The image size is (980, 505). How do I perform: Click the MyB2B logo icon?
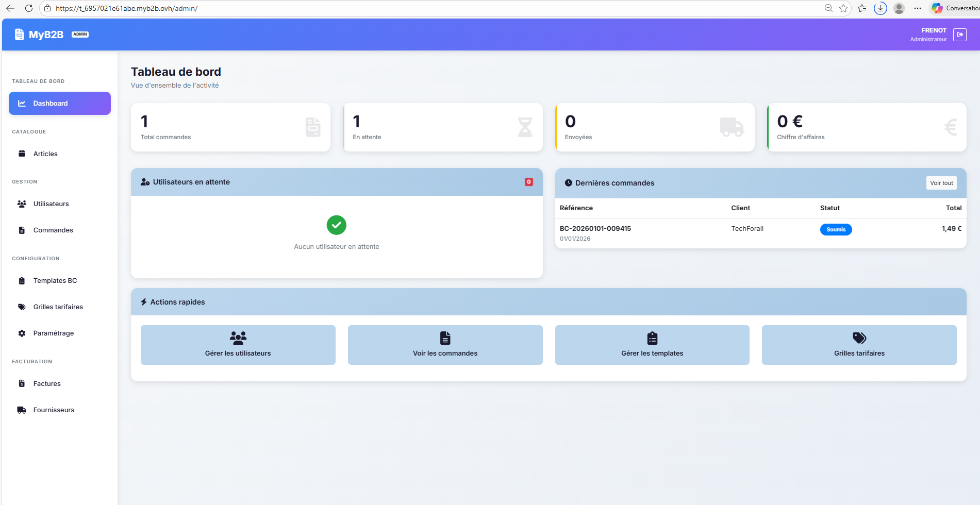pos(19,35)
